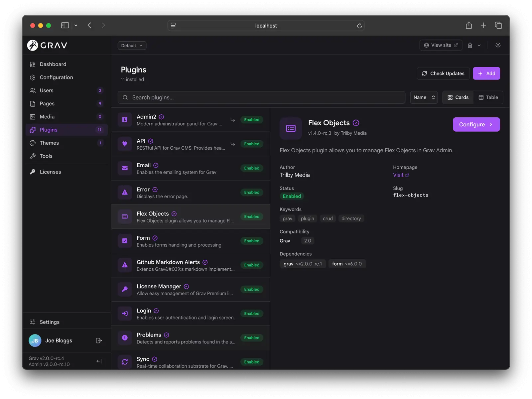Click the logout icon beside Joe Bloggs
This screenshot has width=532, height=399.
99,340
